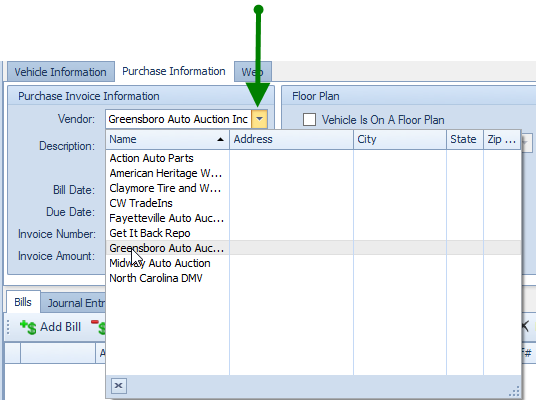Select Midway Auto Auction vendor
Screen dimensions: 536x400
313,263
